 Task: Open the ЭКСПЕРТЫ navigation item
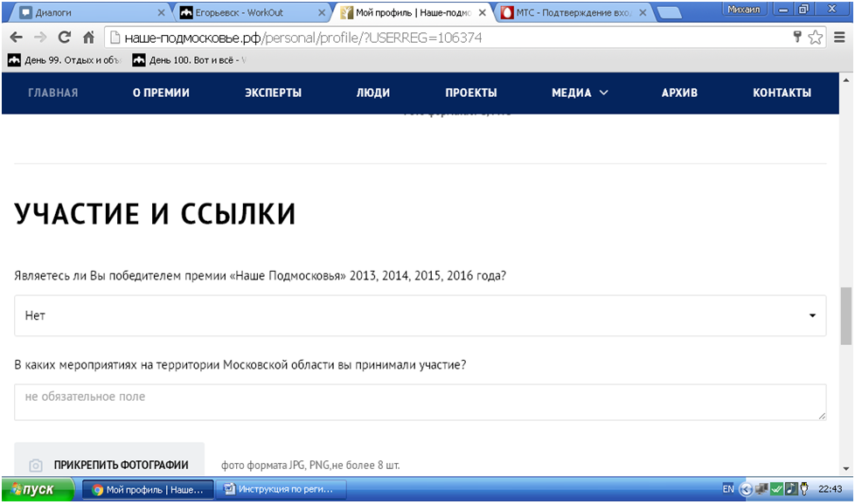coord(273,93)
